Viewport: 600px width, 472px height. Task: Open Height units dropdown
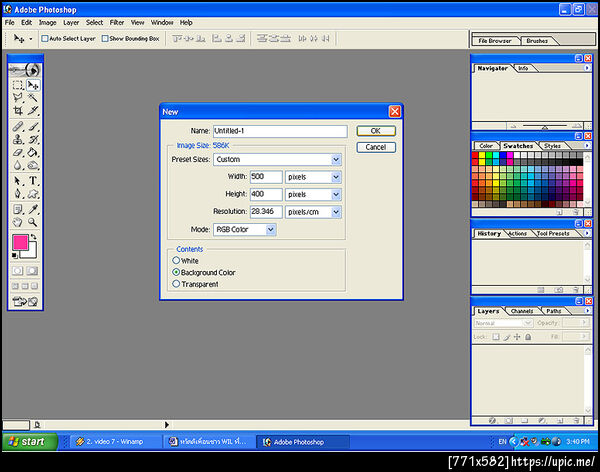[336, 194]
